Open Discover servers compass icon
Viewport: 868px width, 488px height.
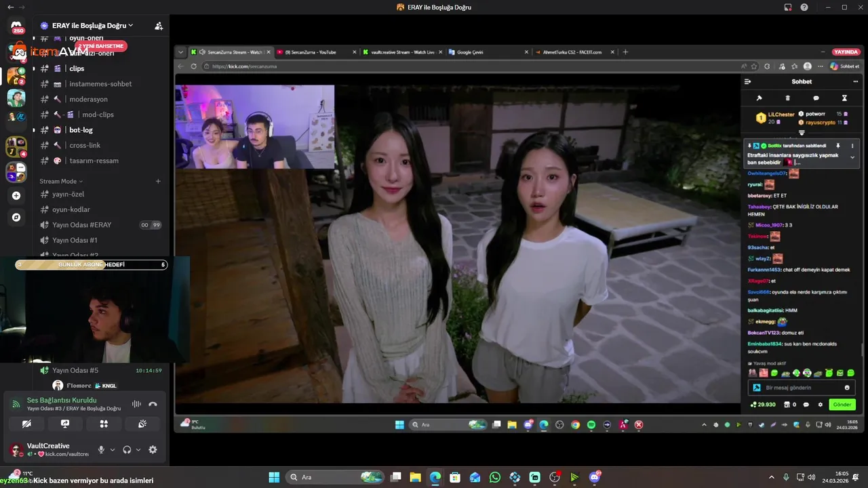coord(16,218)
